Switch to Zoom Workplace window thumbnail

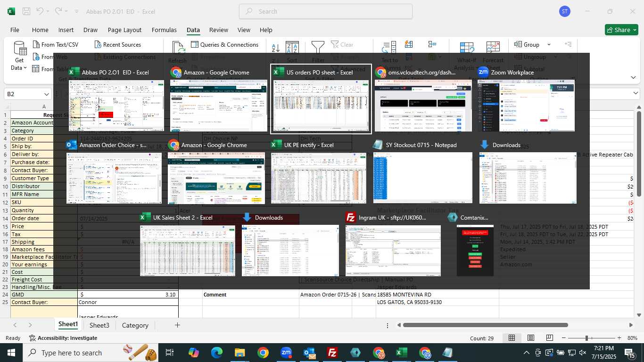click(526, 99)
